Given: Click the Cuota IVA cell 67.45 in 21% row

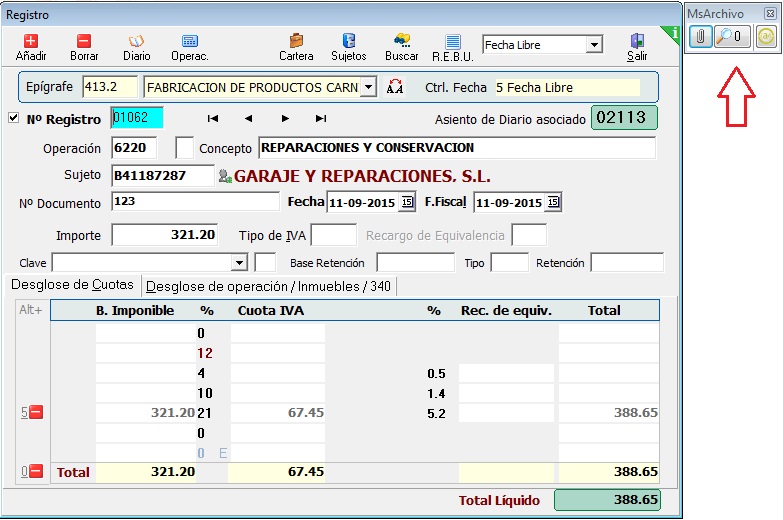Looking at the screenshot, I should click(278, 413).
